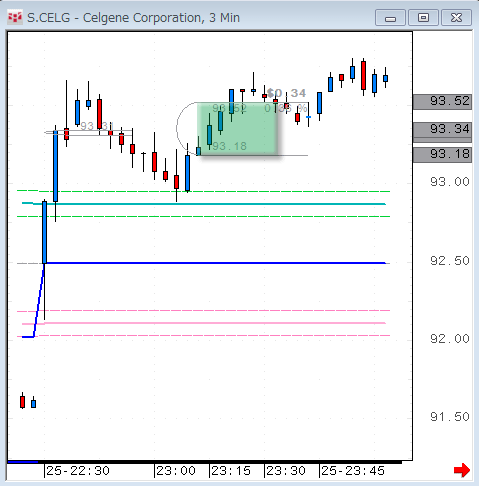Maximize the S.CELG chart window
Image resolution: width=479 pixels, height=486 pixels.
(x=423, y=18)
